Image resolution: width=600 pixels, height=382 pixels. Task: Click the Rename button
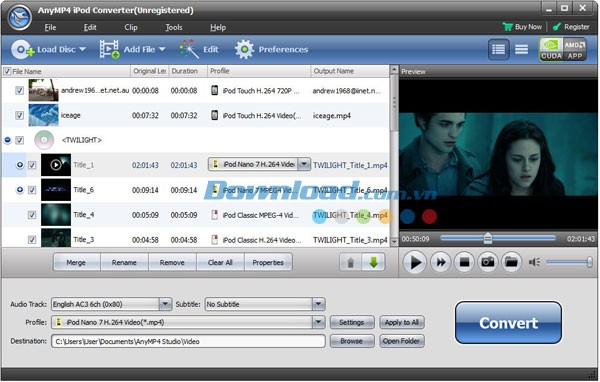tap(124, 263)
